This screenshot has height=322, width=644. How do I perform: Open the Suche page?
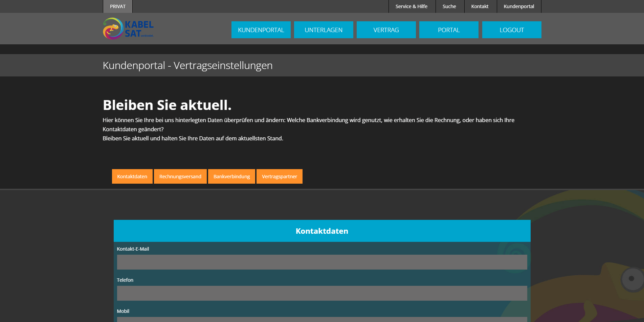pyautogui.click(x=449, y=6)
